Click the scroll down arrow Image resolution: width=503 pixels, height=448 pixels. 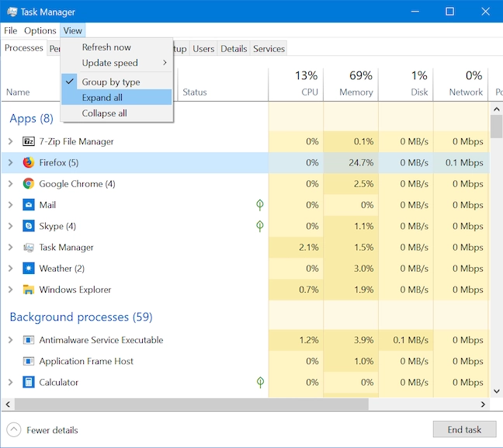tap(497, 391)
